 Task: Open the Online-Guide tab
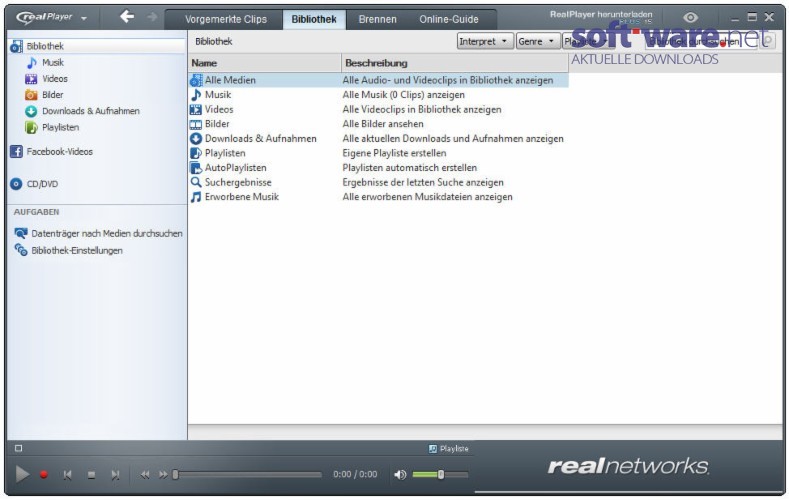click(x=449, y=19)
